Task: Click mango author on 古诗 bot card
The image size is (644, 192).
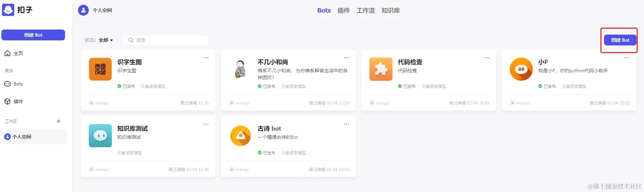Action: (x=239, y=169)
